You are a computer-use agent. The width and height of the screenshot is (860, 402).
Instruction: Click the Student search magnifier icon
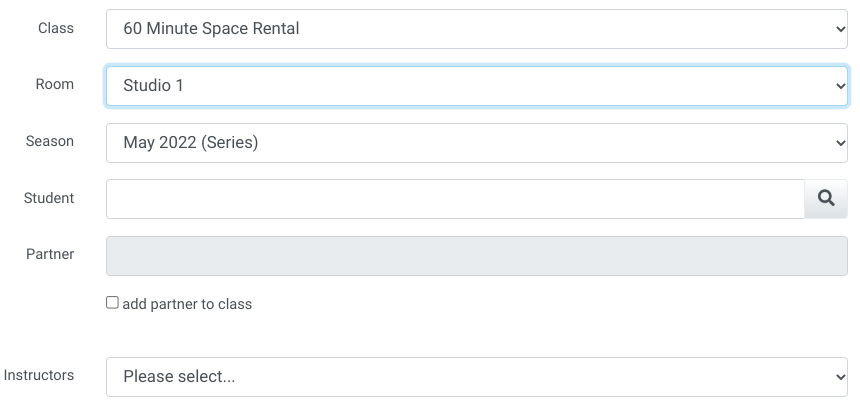826,199
